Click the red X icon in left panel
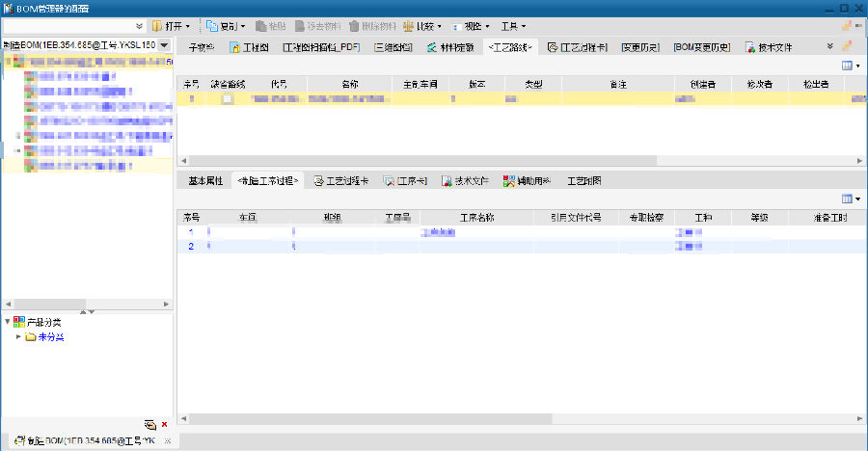The width and height of the screenshot is (868, 451). (x=164, y=424)
